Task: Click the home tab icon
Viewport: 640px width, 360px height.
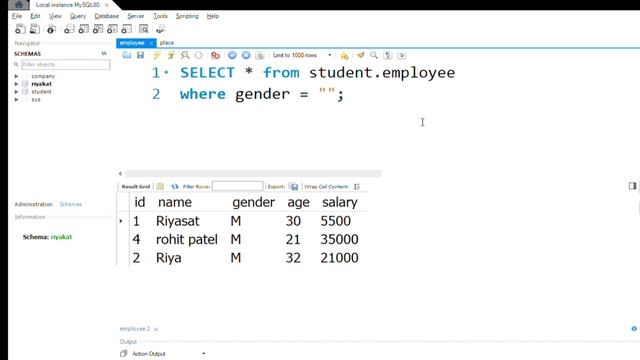Action: [18, 5]
